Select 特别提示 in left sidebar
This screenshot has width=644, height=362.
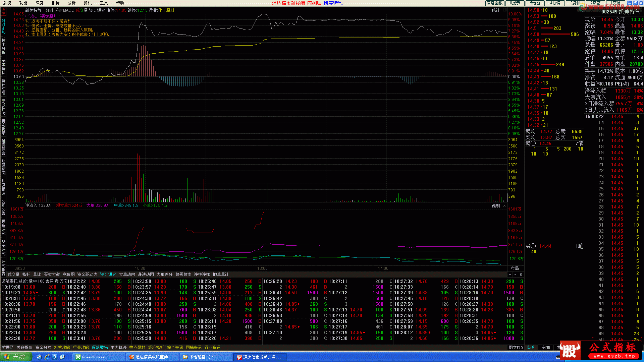3,127
